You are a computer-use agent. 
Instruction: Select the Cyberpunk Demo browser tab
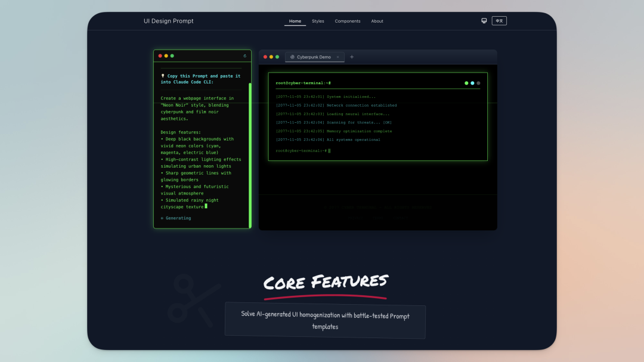(314, 57)
